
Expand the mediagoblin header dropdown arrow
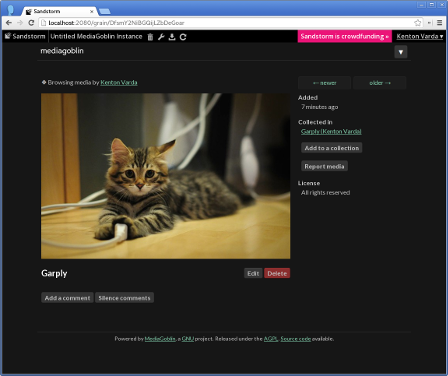(401, 52)
